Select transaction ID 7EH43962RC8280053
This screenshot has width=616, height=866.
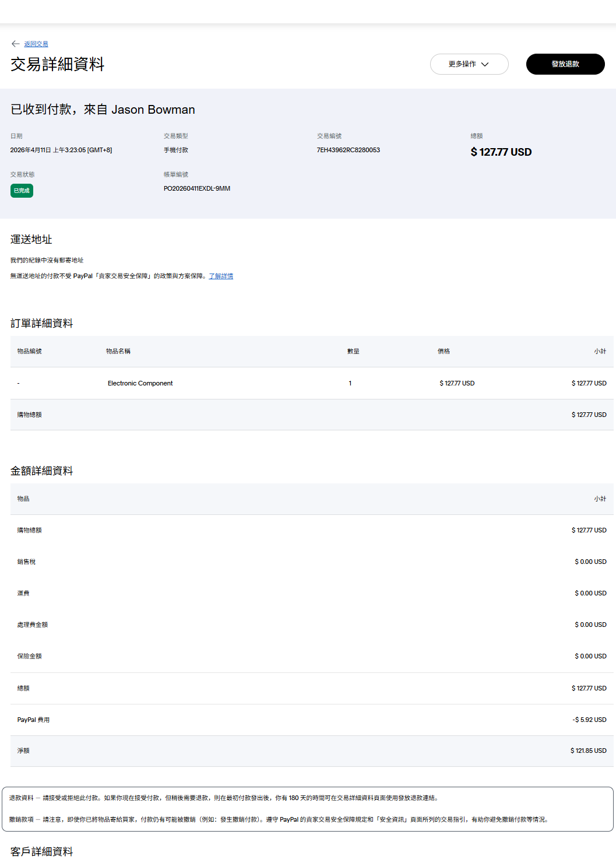click(x=348, y=150)
